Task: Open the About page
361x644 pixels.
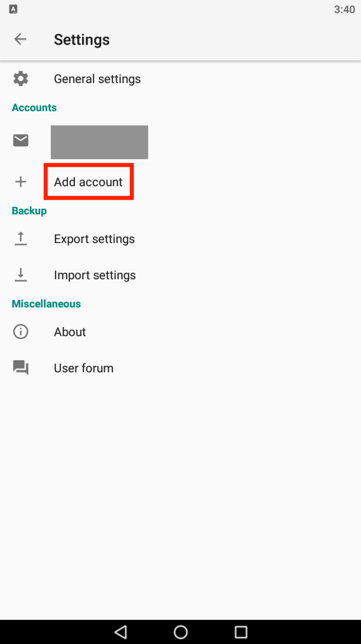Action: (70, 332)
